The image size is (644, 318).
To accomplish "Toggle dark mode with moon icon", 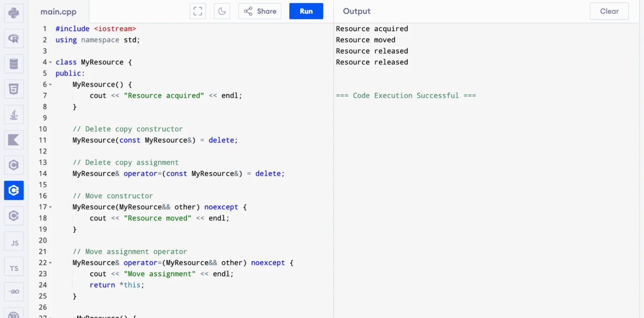I will [222, 11].
